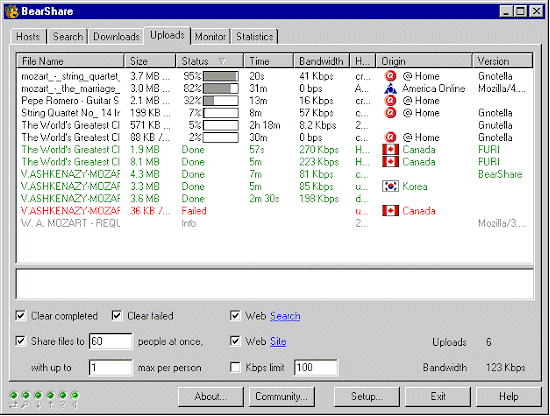Uncheck the Clear failed option
This screenshot has width=550, height=416.
(x=117, y=316)
